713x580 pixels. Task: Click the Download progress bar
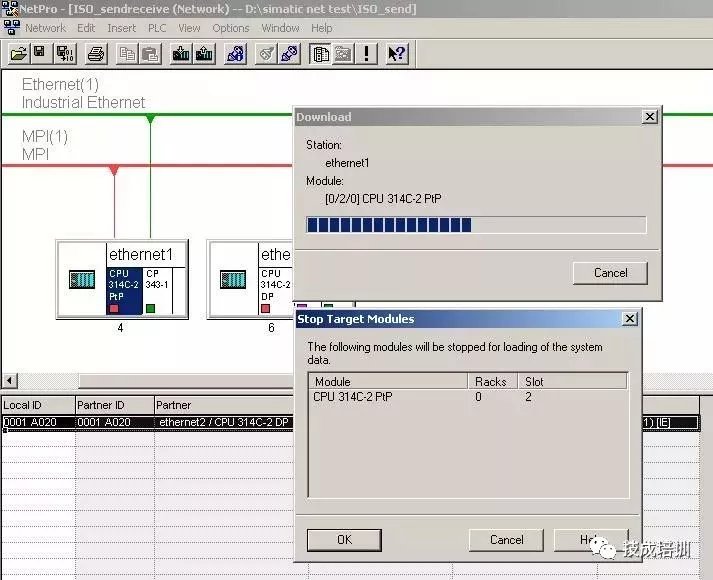click(x=476, y=225)
